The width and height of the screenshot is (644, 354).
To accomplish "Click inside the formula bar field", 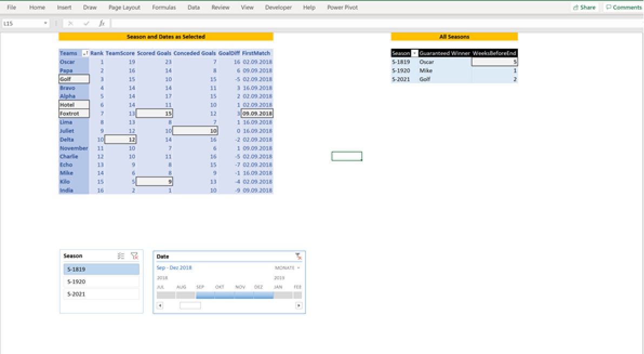I will [377, 23].
